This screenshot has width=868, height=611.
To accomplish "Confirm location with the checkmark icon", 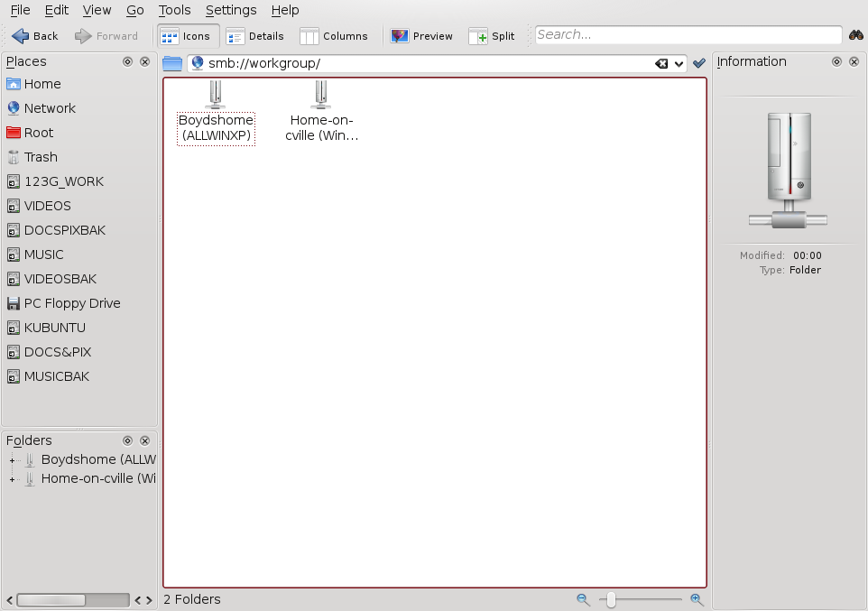I will point(698,64).
